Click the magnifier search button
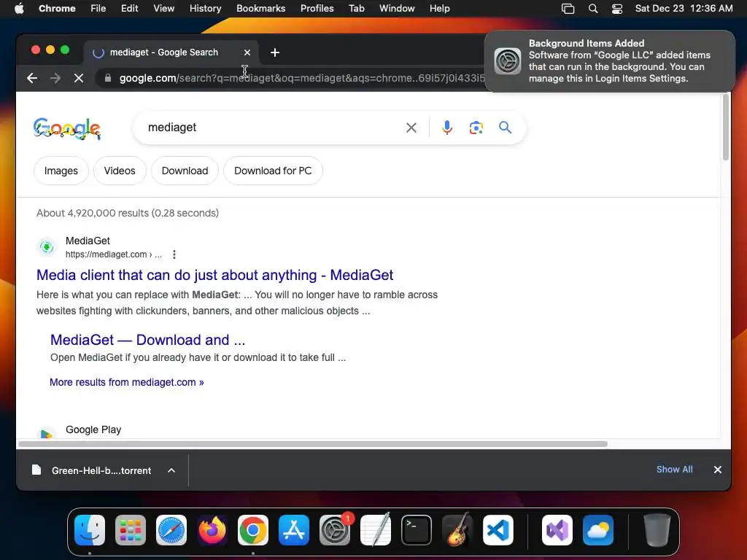This screenshot has width=747, height=560. [x=505, y=128]
